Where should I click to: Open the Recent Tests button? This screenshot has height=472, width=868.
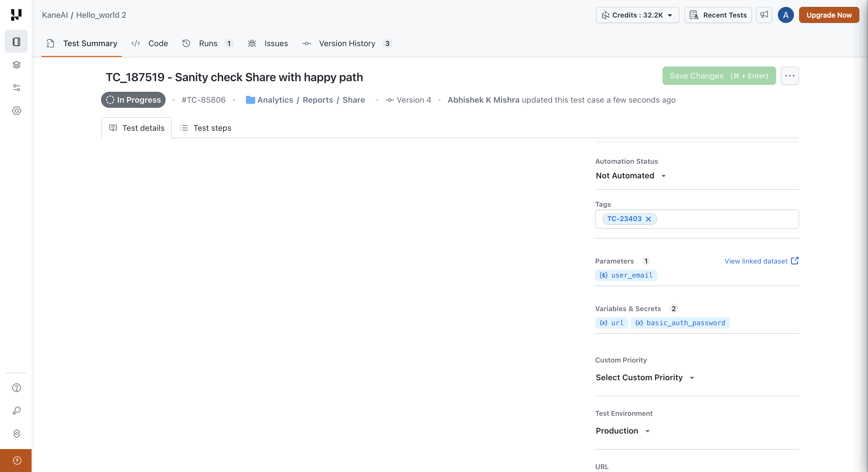click(718, 15)
